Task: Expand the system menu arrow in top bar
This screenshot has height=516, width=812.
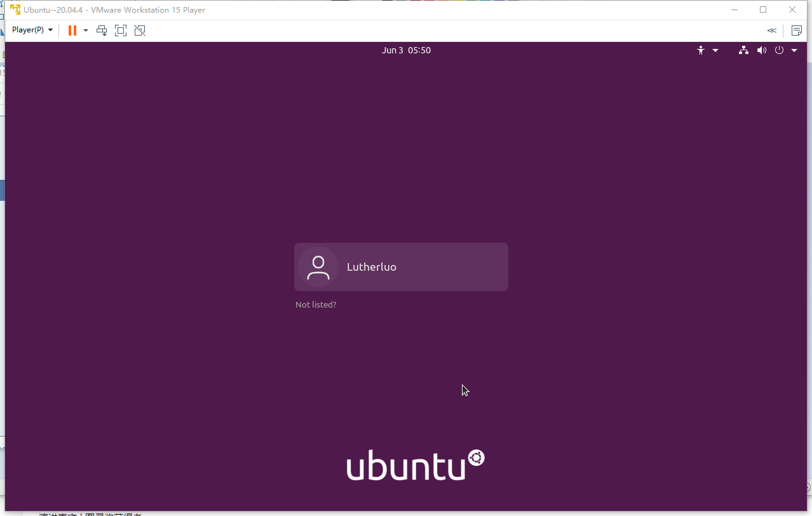Action: 794,50
